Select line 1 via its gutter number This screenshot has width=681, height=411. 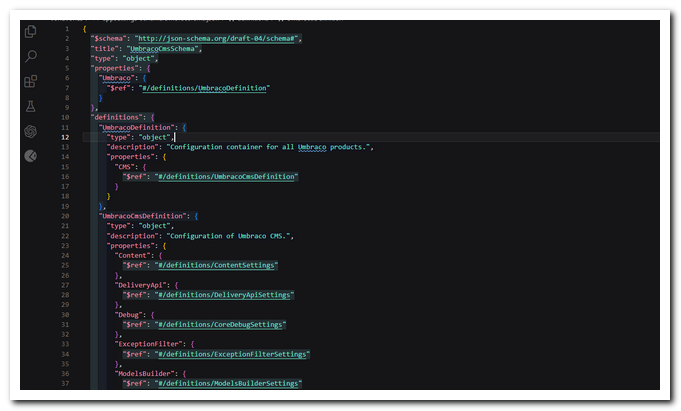click(67, 29)
